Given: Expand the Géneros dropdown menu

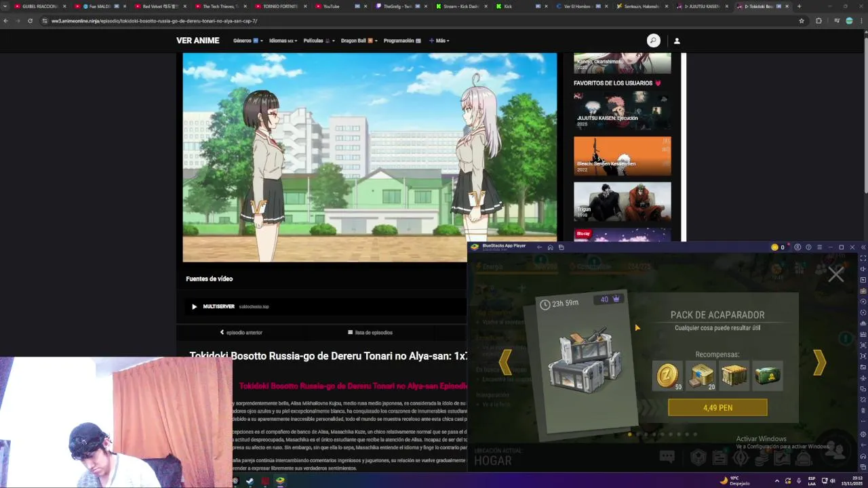Looking at the screenshot, I should click(x=248, y=41).
